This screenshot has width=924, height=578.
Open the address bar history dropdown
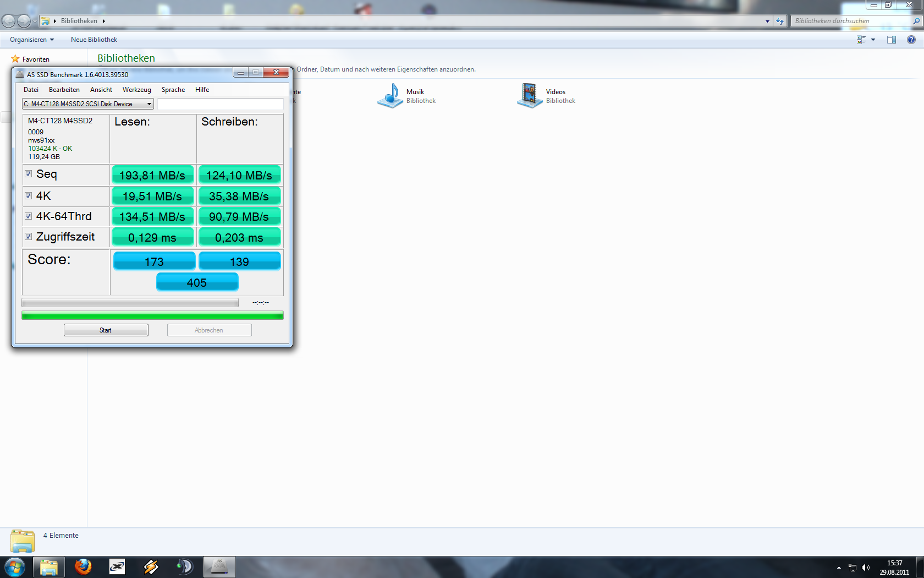coord(767,21)
